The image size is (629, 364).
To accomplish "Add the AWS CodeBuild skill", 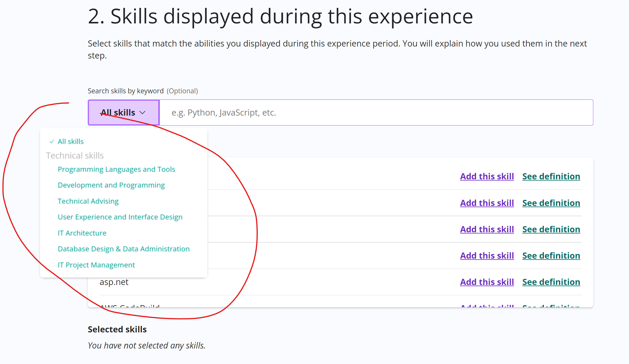I will pyautogui.click(x=487, y=307).
